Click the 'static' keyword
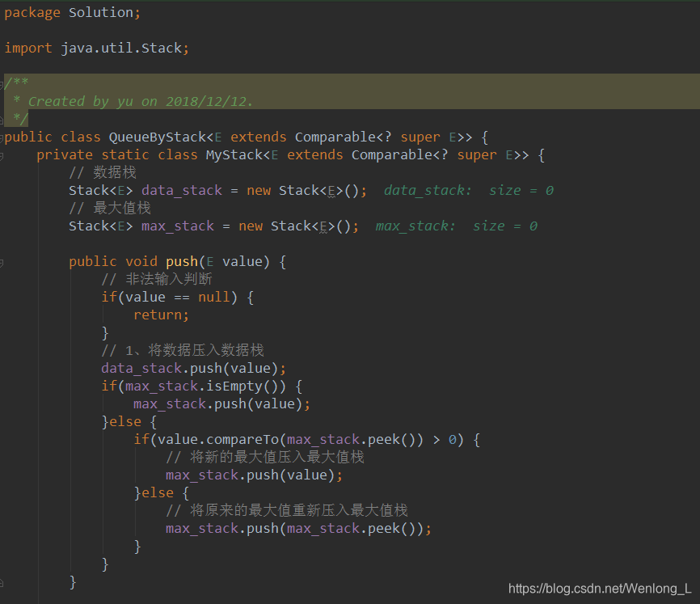 (125, 155)
